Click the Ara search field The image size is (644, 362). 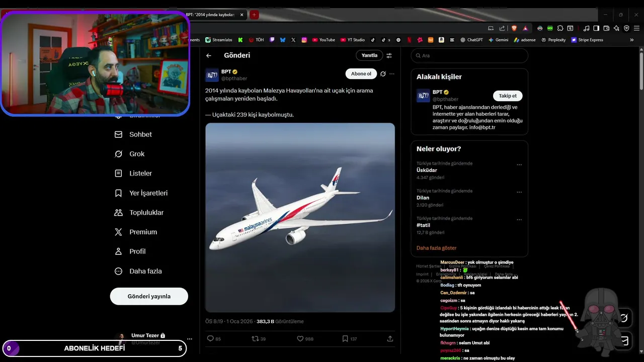pyautogui.click(x=469, y=56)
